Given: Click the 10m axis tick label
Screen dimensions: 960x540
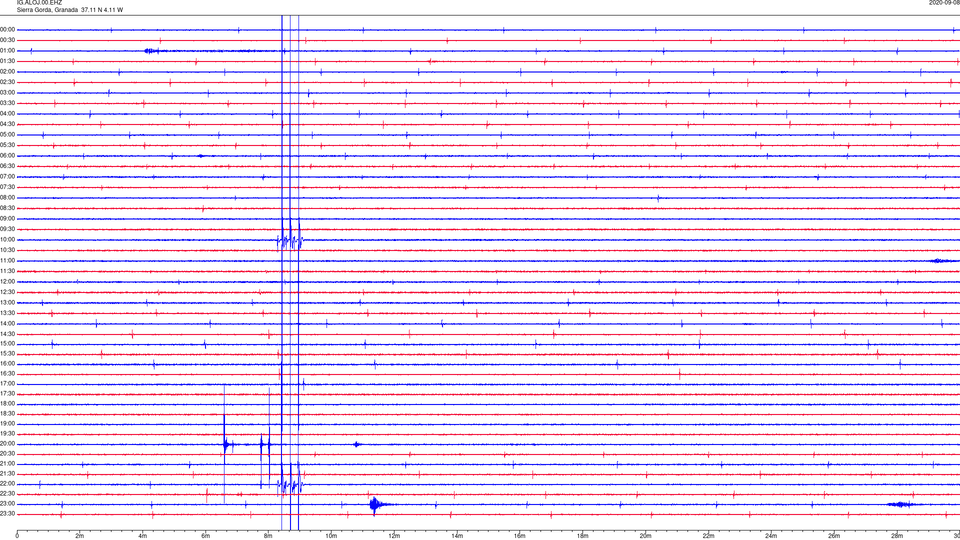Looking at the screenshot, I should (x=331, y=536).
